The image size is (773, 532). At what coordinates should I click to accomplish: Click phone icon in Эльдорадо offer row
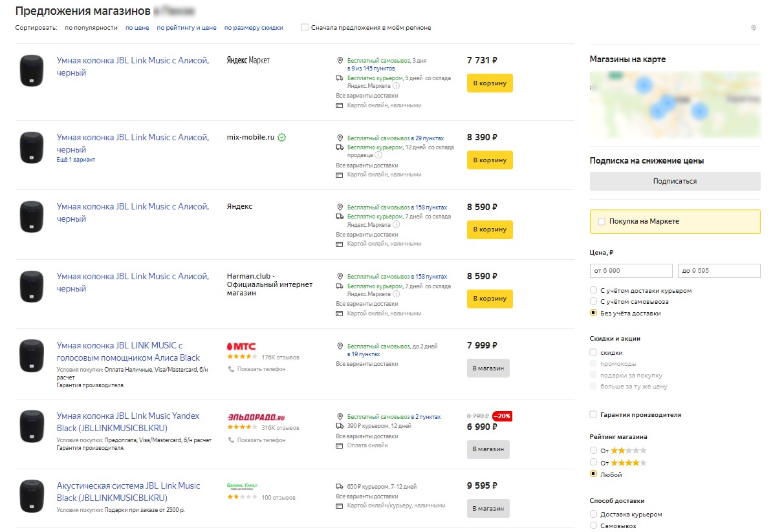pyautogui.click(x=231, y=440)
